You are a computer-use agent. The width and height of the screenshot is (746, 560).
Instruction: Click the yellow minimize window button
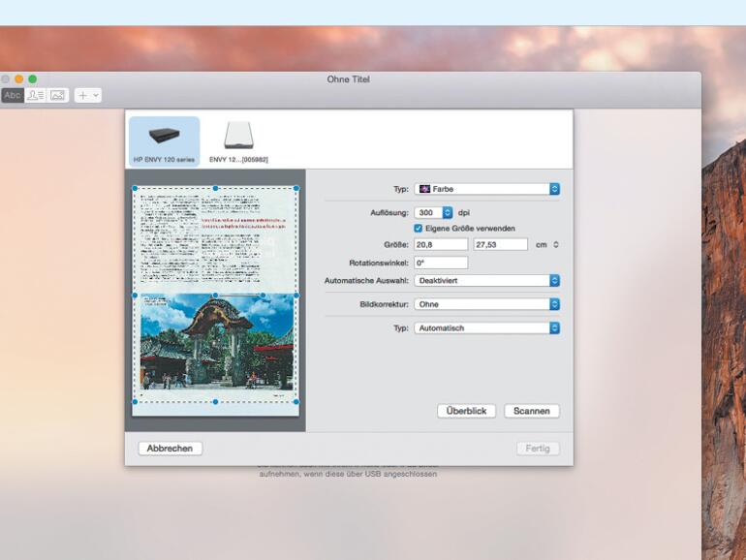coord(19,79)
